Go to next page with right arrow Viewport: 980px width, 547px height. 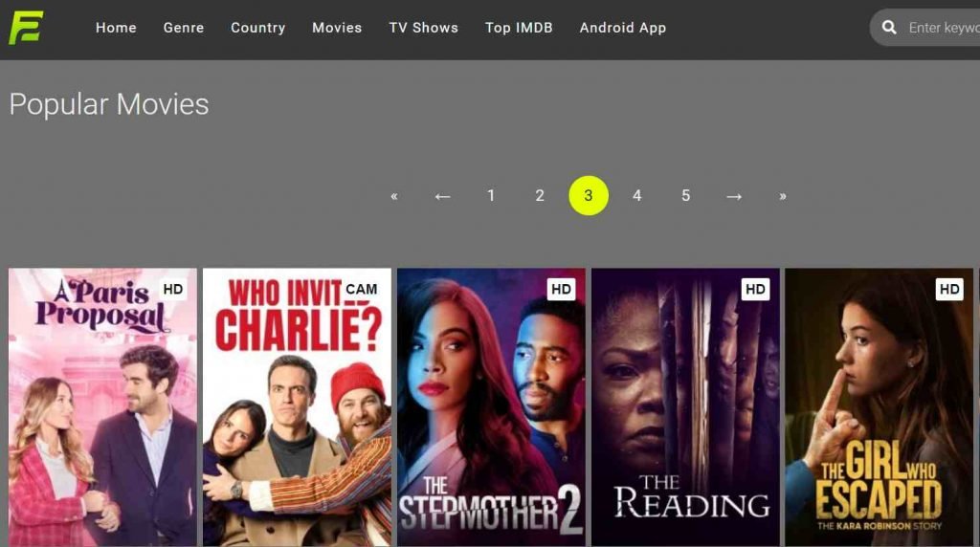point(734,196)
